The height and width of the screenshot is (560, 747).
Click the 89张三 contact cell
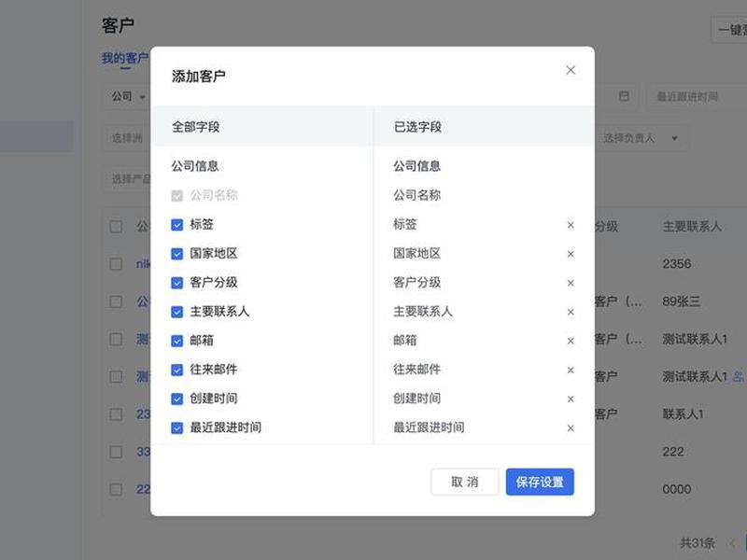(682, 301)
